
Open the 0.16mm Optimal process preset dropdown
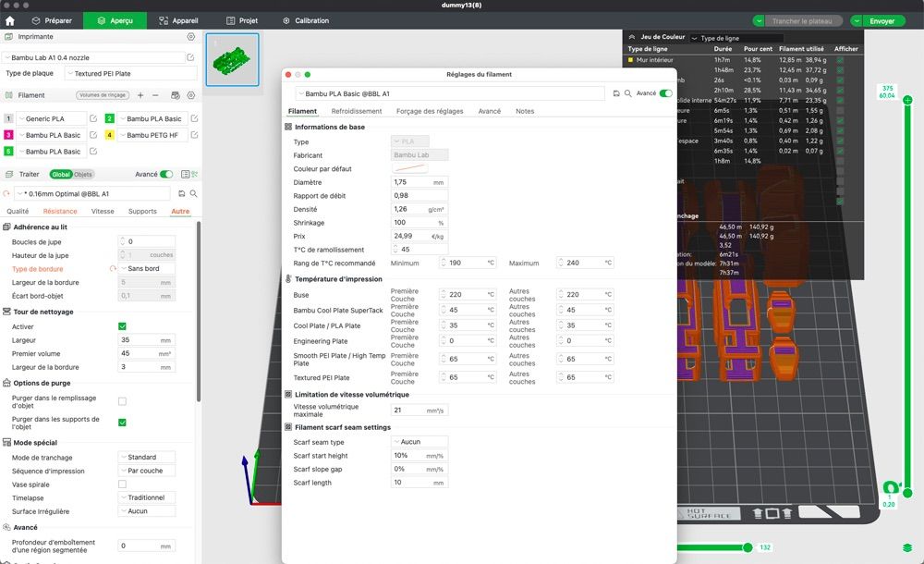92,193
